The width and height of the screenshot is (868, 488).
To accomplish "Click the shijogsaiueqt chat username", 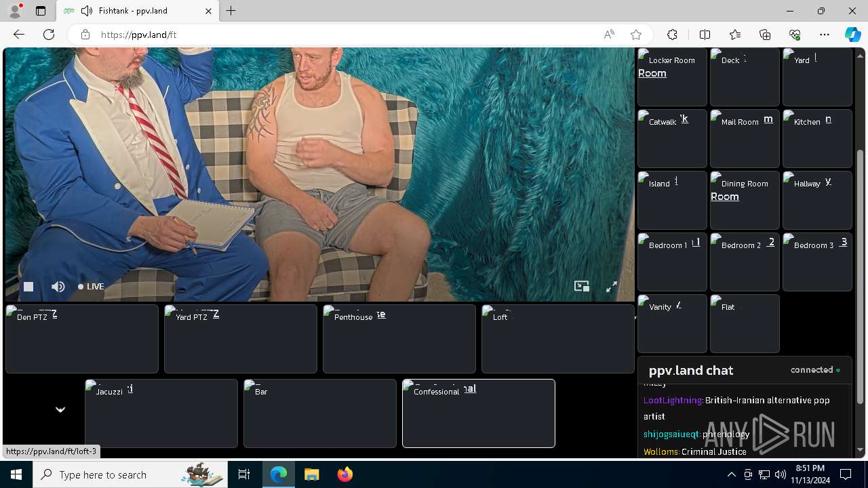I will pyautogui.click(x=671, y=434).
